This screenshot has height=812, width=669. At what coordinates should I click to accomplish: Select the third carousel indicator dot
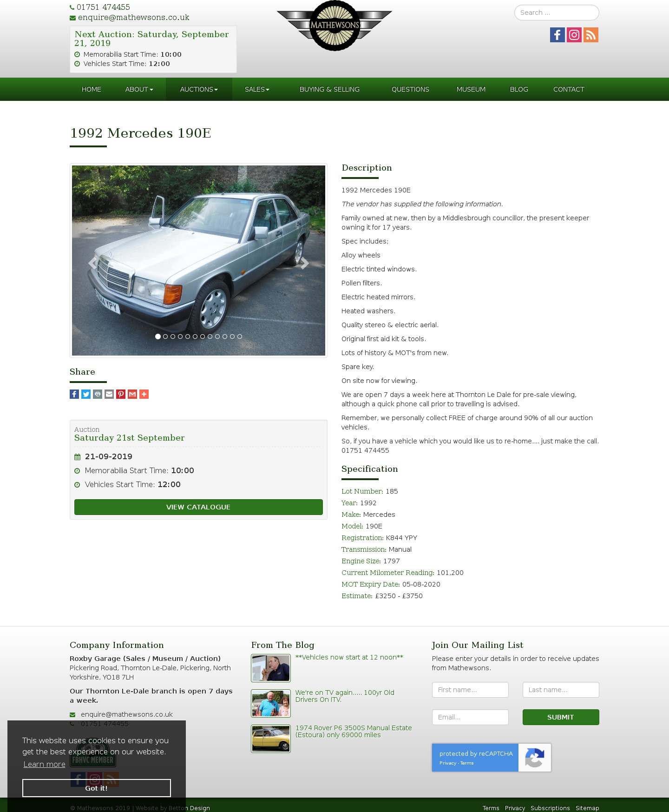173,337
